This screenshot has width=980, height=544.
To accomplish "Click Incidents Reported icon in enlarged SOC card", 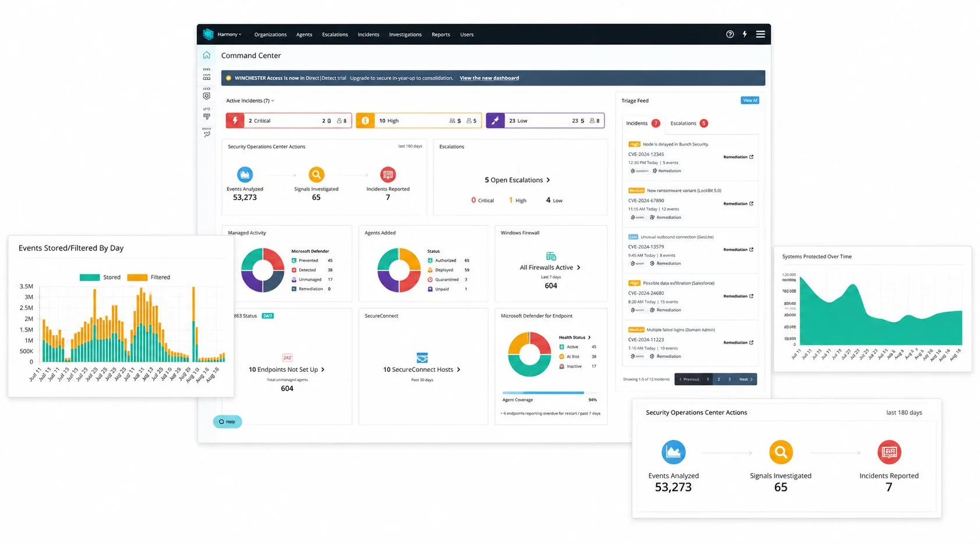I will [889, 452].
